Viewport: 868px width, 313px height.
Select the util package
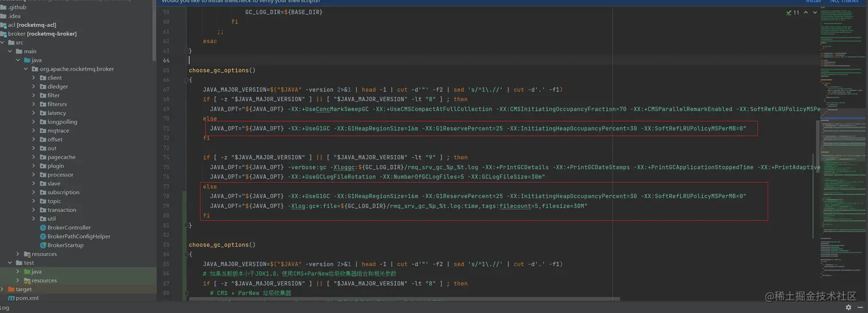click(x=52, y=219)
